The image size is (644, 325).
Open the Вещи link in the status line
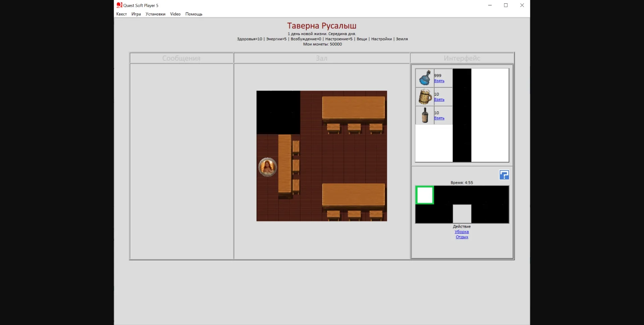click(362, 39)
